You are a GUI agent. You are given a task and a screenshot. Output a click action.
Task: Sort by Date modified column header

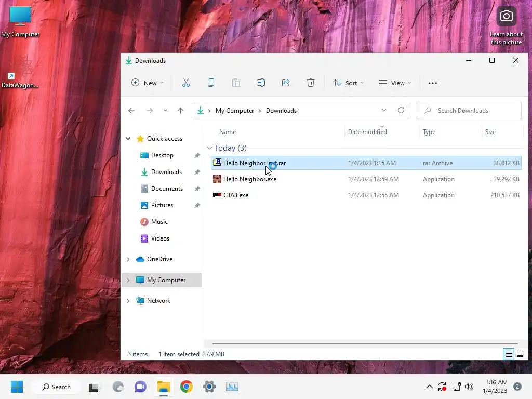coord(367,132)
